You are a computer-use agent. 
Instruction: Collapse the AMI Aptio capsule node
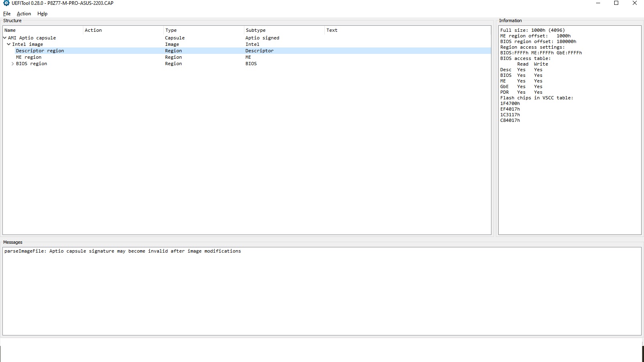coord(5,38)
